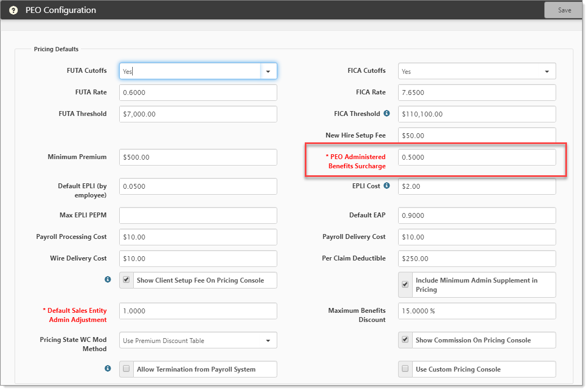588x391 pixels.
Task: Click the 'New Hire Setup Fee' label
Action: (355, 135)
